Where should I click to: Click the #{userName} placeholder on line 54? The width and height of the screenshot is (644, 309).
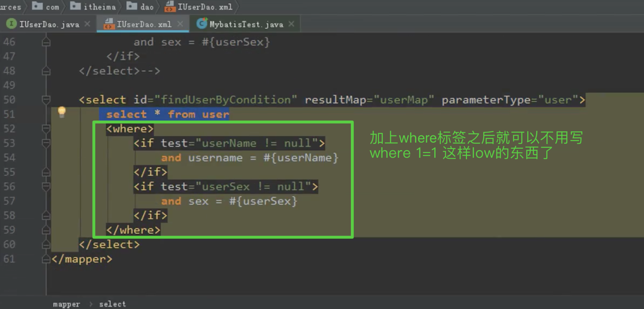pyautogui.click(x=301, y=158)
